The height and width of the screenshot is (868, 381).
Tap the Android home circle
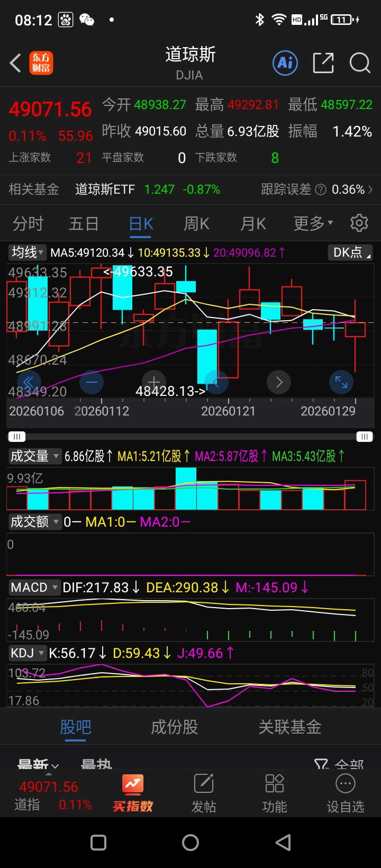[x=190, y=843]
